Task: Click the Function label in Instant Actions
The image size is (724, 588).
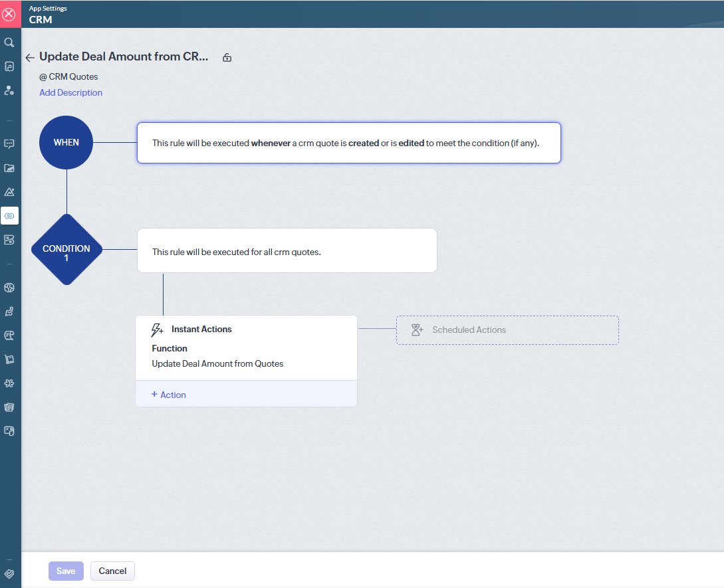Action: tap(170, 348)
